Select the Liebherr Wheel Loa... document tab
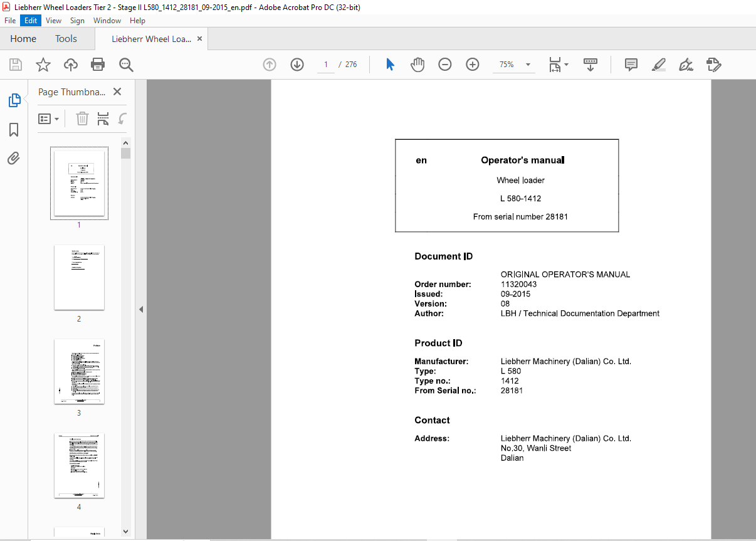This screenshot has width=756, height=541. (151, 39)
